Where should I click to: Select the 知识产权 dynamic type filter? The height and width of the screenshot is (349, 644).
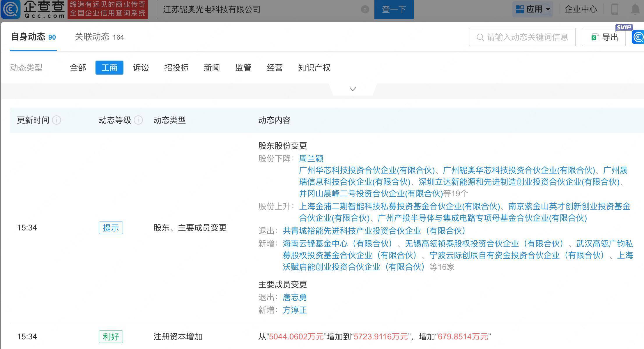click(x=314, y=68)
